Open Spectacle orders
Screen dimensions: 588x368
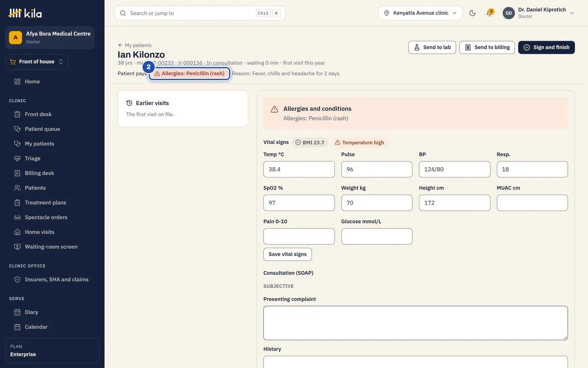pyautogui.click(x=52, y=217)
